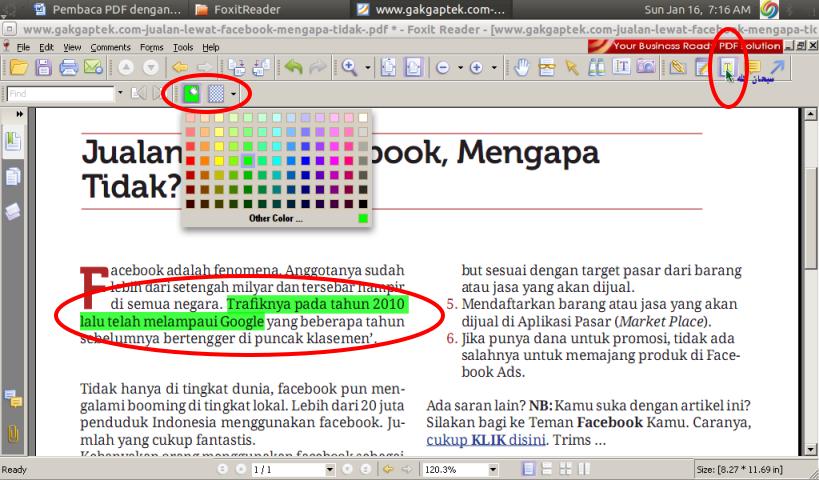Click the Highlight text tool icon
This screenshot has height=480, width=819.
[728, 67]
